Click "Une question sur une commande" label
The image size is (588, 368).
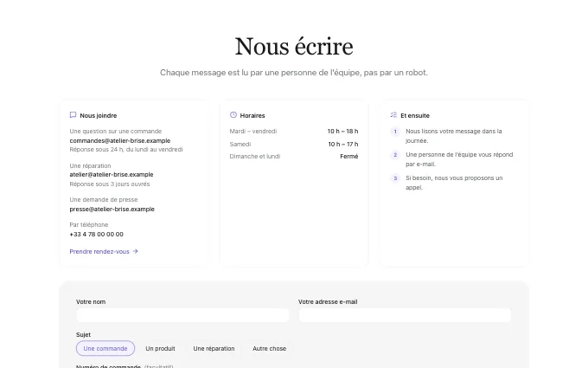[116, 132]
